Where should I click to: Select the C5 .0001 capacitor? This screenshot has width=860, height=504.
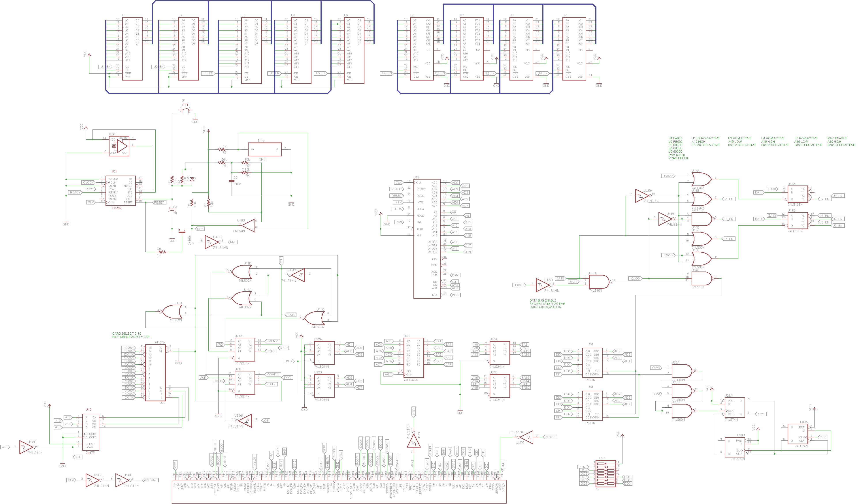point(232,181)
